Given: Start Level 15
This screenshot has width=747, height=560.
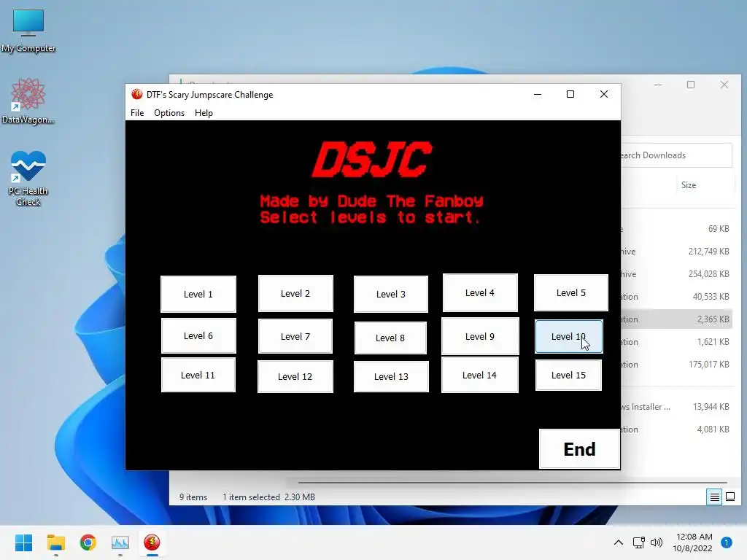Looking at the screenshot, I should (568, 376).
